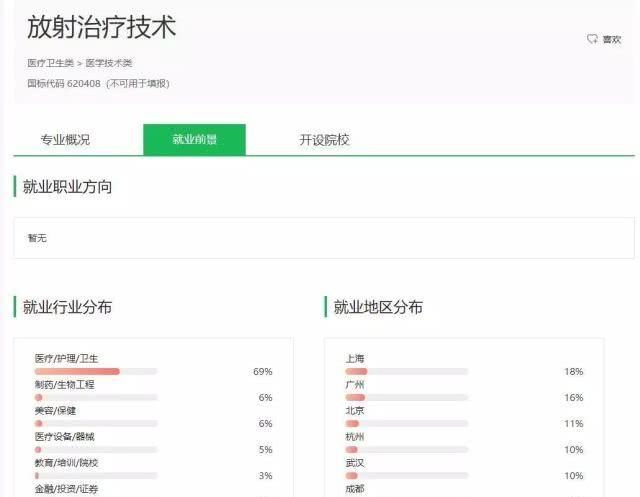Click the 就业职业方向 heading
Image resolution: width=640 pixels, height=497 pixels.
tap(67, 186)
